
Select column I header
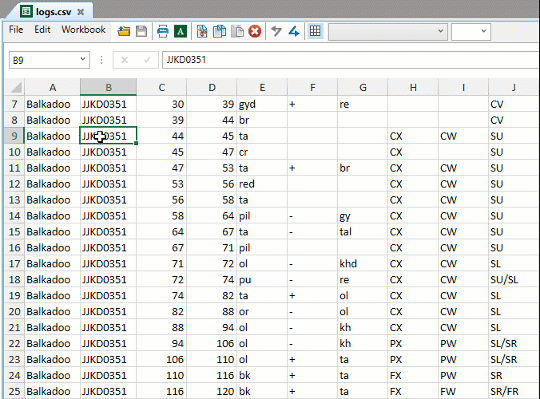[x=463, y=87]
